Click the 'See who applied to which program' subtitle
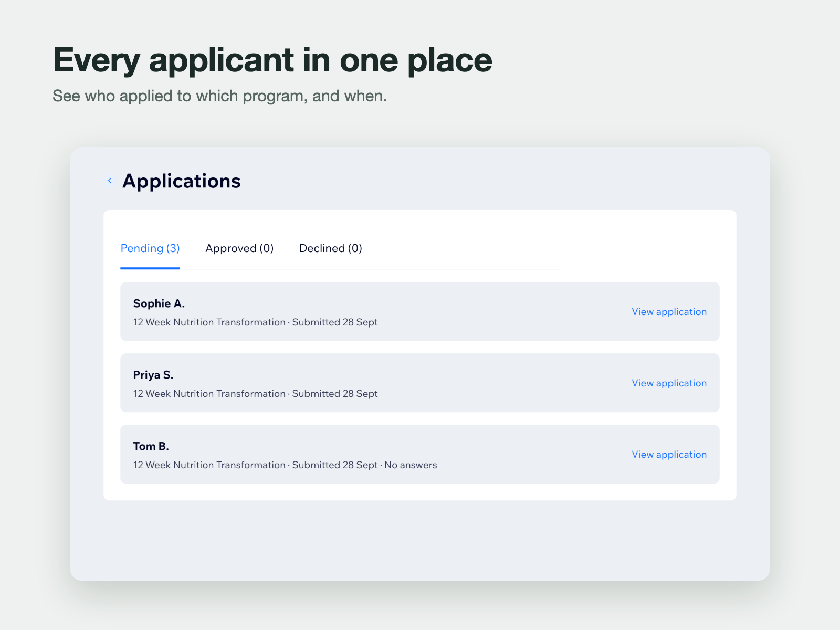The height and width of the screenshot is (630, 840). (x=219, y=96)
